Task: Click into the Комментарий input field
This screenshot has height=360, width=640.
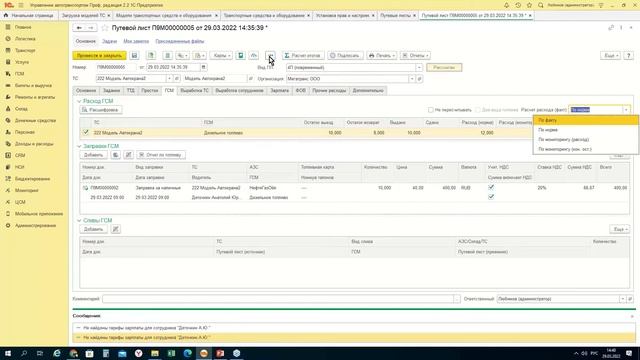Action: 278,299
